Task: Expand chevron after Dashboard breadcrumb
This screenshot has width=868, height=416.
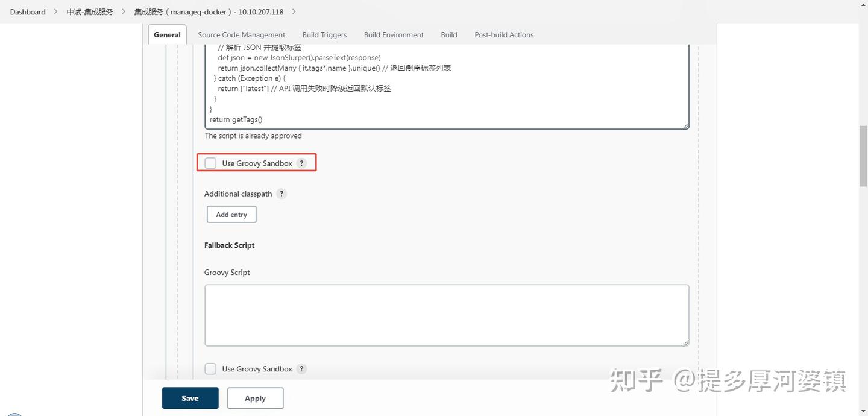Action: 56,11
